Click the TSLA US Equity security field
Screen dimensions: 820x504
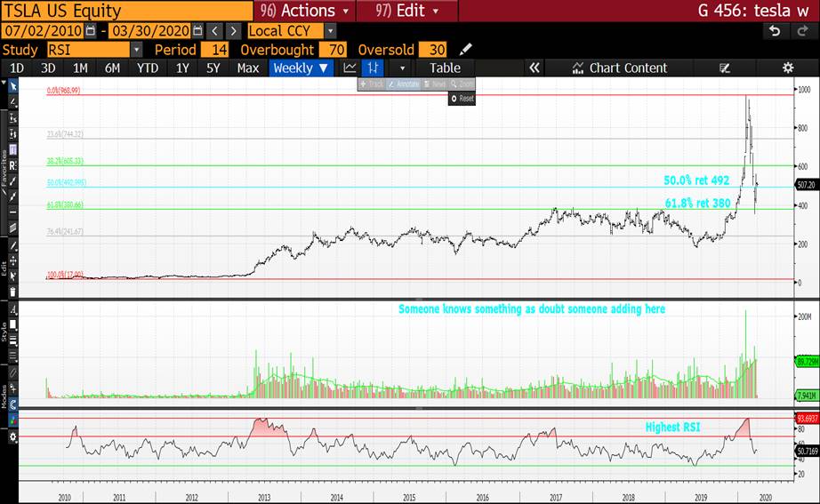point(127,11)
